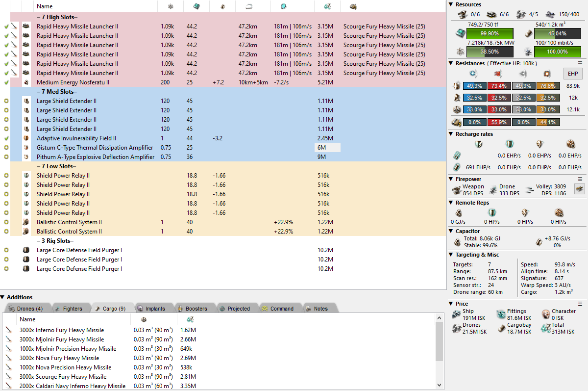The width and height of the screenshot is (588, 391).
Task: Collapse the Additions panel
Action: click(x=3, y=297)
